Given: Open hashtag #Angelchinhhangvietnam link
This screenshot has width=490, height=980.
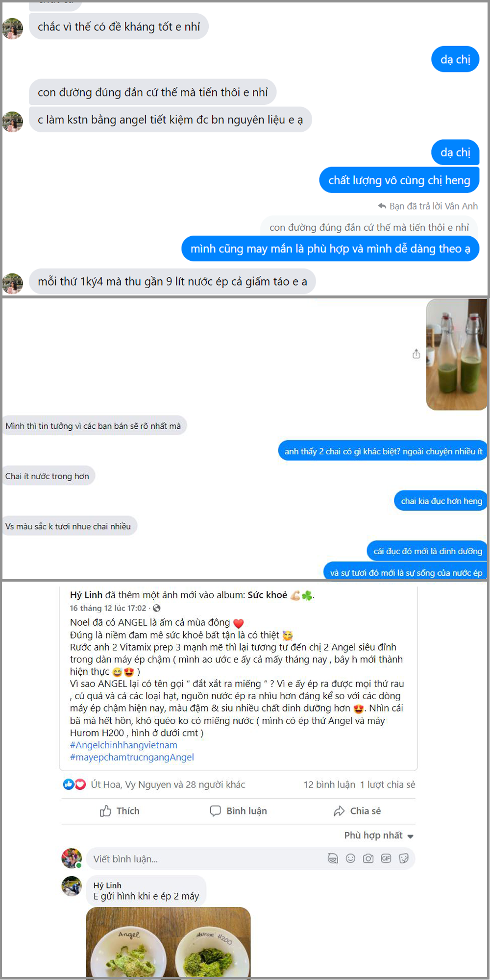Looking at the screenshot, I should [x=123, y=745].
